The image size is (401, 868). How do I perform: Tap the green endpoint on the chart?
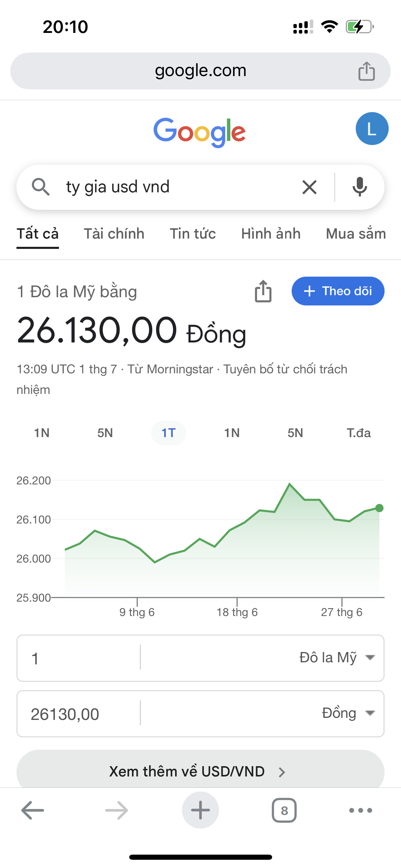tap(379, 508)
